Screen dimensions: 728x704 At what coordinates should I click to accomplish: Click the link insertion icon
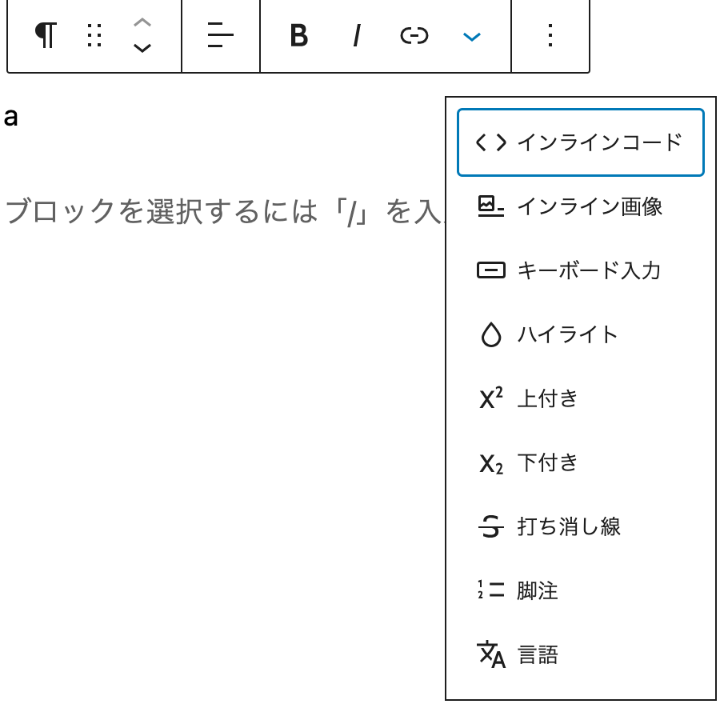pyautogui.click(x=414, y=36)
